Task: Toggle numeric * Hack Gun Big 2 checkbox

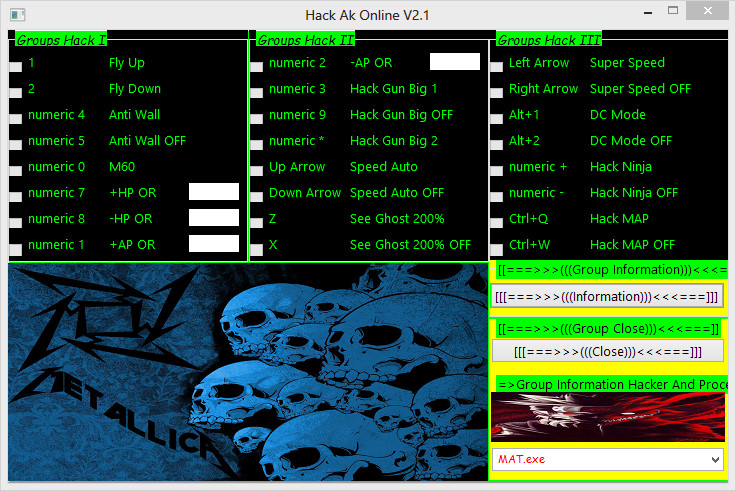Action: click(256, 144)
